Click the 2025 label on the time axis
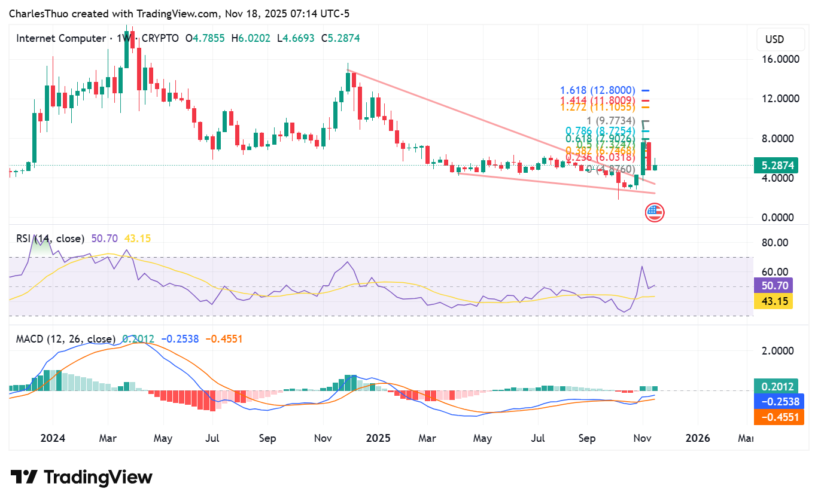 tap(378, 438)
